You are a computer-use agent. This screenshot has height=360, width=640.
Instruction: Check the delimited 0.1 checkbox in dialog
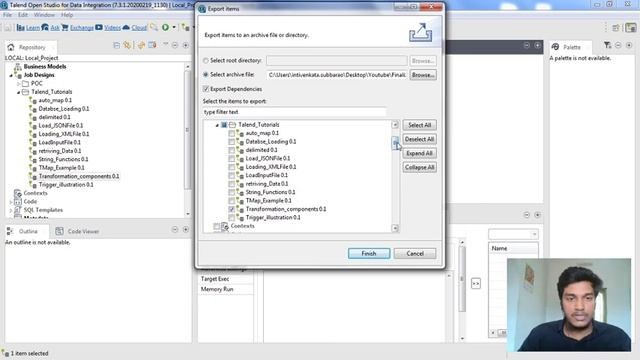231,150
